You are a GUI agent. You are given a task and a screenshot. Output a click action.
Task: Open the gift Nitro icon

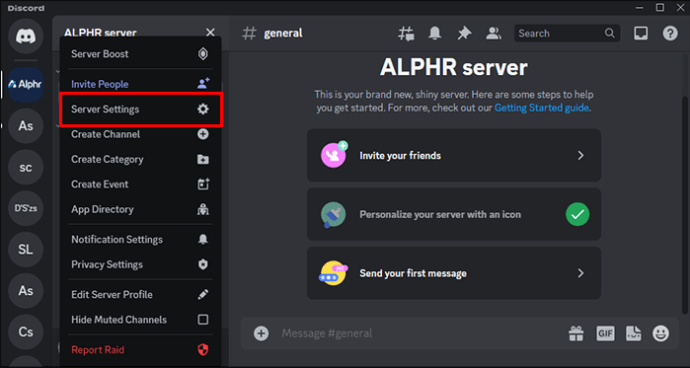576,333
